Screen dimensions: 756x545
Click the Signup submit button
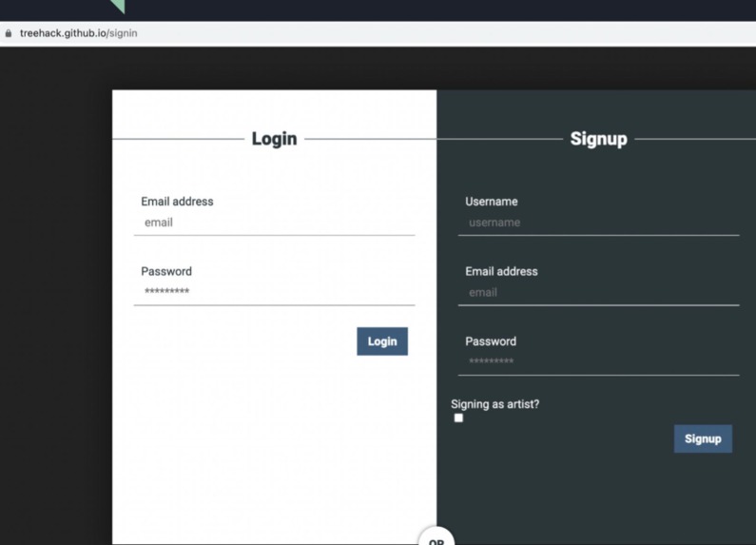(703, 438)
